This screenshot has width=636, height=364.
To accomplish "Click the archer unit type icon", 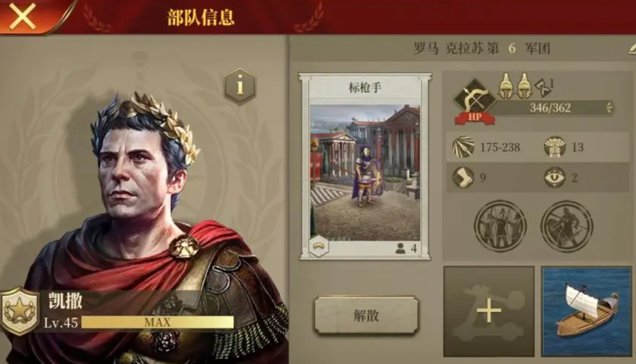I will tap(474, 100).
